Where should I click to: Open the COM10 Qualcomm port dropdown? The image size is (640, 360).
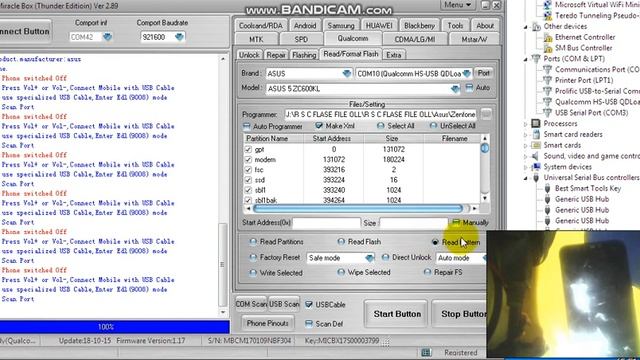467,73
